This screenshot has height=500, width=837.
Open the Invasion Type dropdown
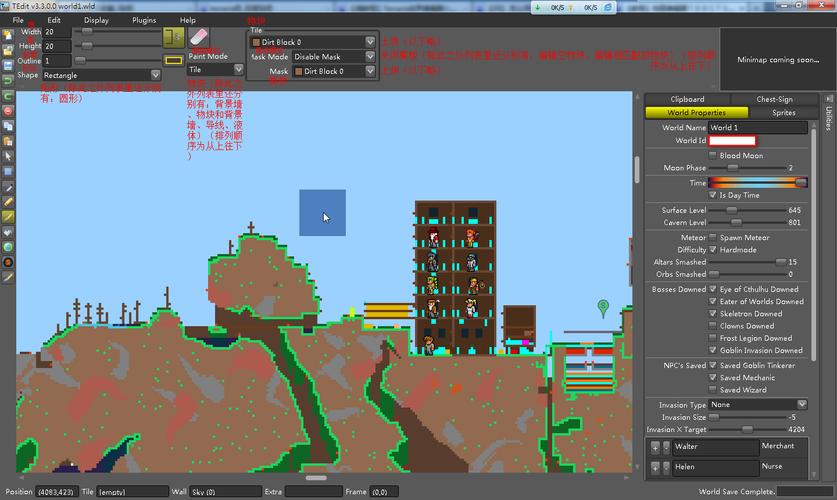coord(757,404)
